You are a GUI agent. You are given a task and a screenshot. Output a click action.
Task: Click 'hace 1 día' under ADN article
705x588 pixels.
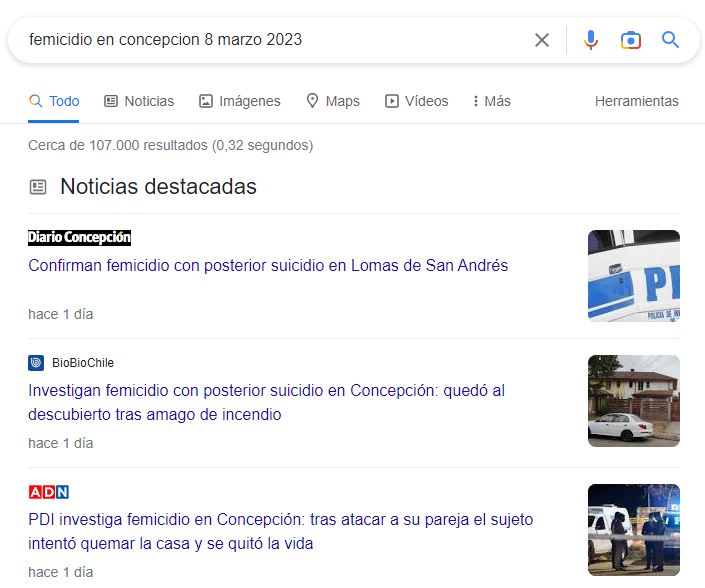(61, 572)
